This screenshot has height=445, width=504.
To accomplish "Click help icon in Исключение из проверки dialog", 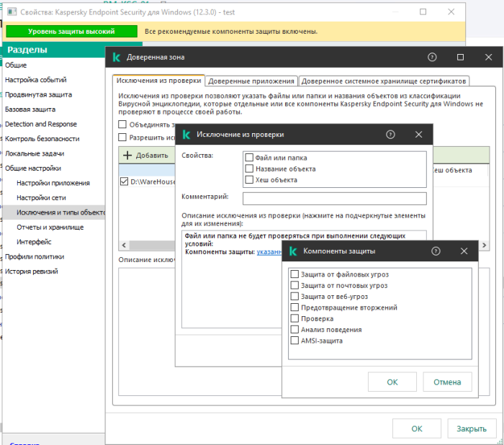I will point(390,135).
